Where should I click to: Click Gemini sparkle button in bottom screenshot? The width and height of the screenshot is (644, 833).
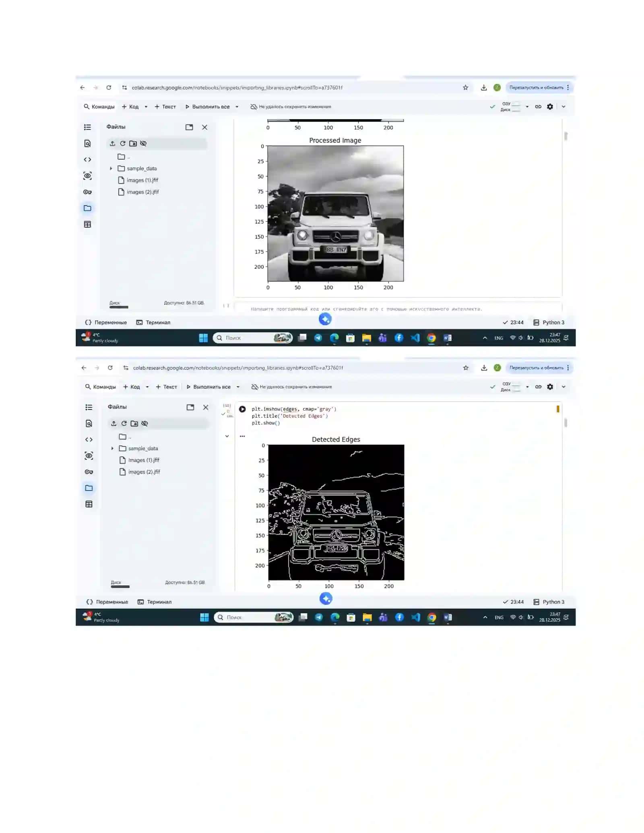[x=326, y=599]
